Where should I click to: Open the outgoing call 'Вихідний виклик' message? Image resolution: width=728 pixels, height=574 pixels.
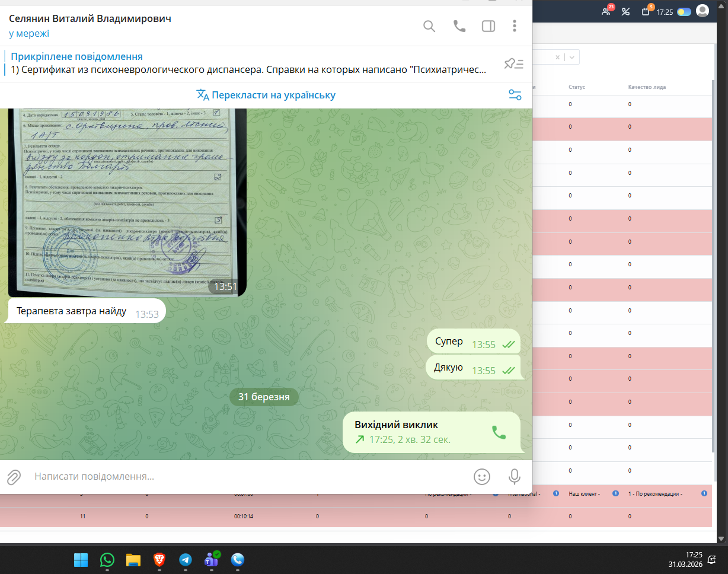pyautogui.click(x=433, y=432)
